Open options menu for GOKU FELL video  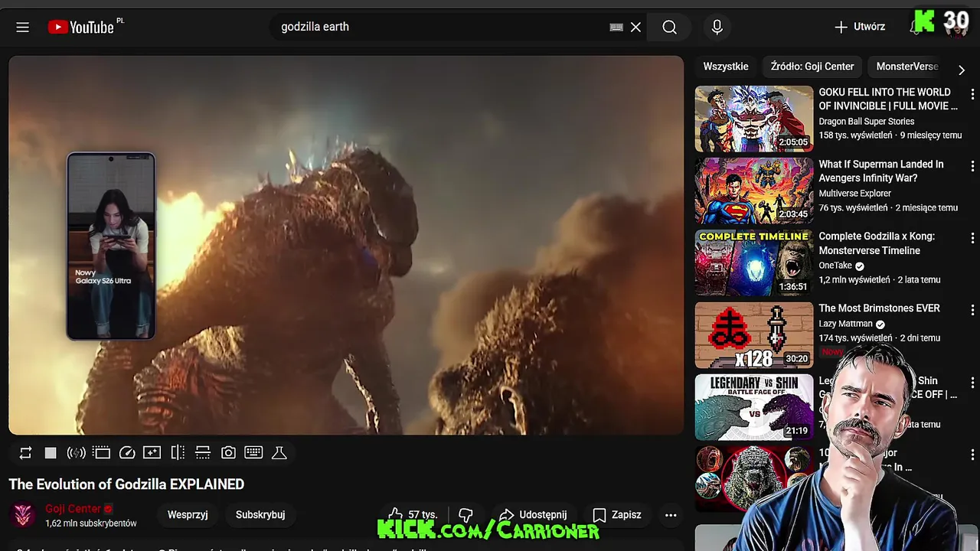pyautogui.click(x=972, y=94)
